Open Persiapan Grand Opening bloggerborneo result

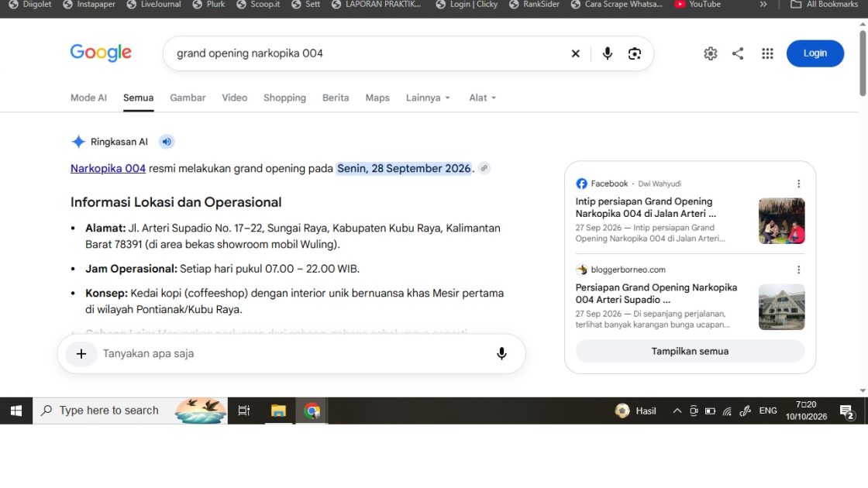point(656,294)
